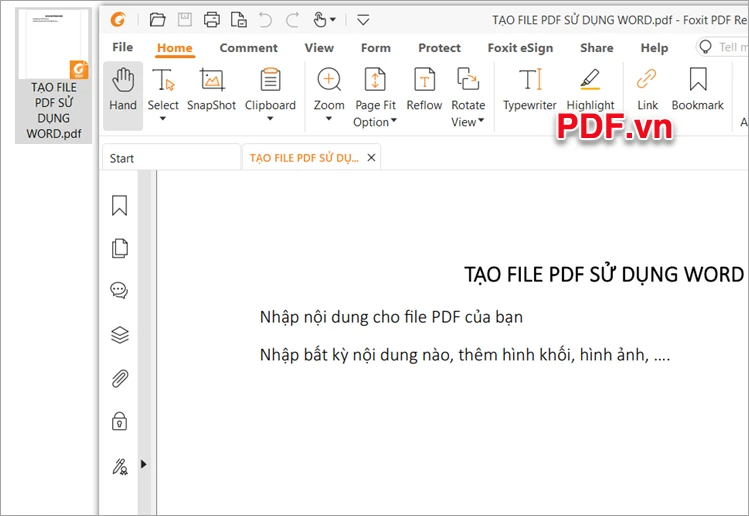
Task: Select the Typewriter tool
Action: (530, 89)
